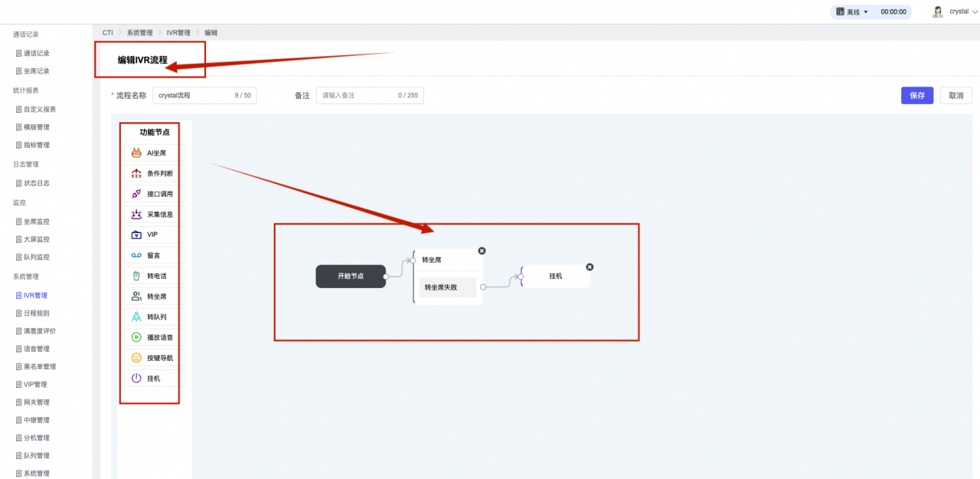
Task: Open 黑名单管理 in the sidebar
Action: (39, 366)
